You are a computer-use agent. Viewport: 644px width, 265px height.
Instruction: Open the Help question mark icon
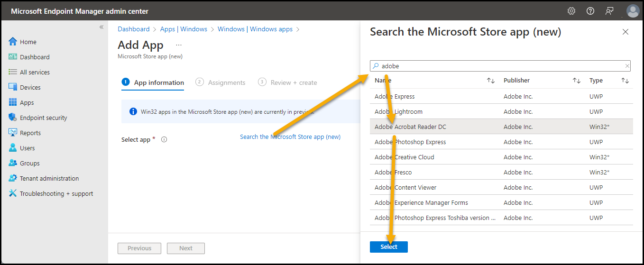click(x=590, y=11)
